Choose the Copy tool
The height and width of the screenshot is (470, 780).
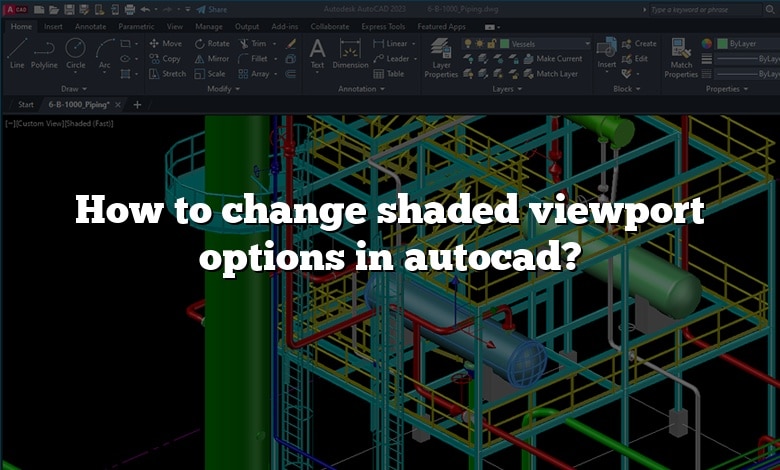click(x=165, y=59)
